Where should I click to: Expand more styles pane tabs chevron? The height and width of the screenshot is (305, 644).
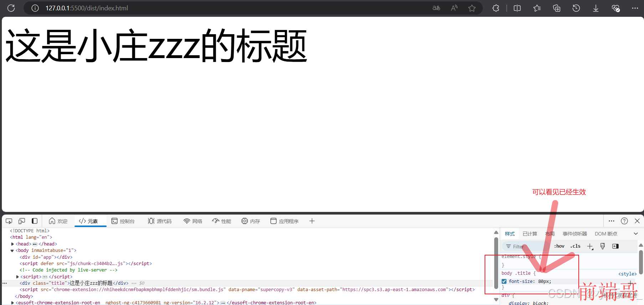click(636, 234)
